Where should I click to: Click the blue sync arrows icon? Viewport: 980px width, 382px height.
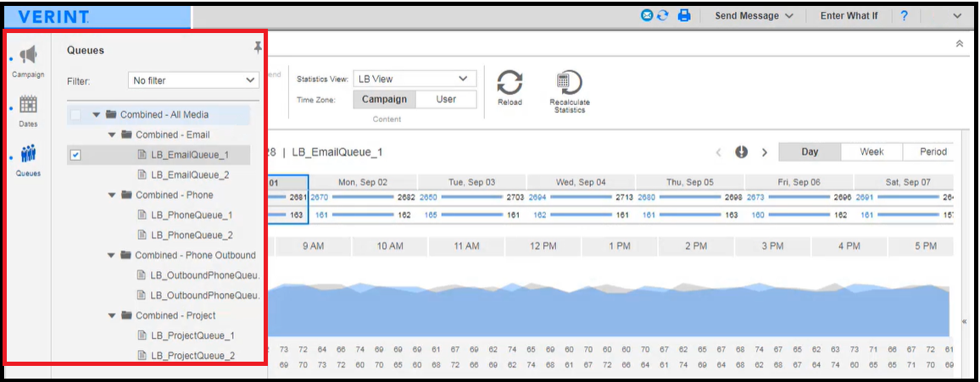pos(662,15)
